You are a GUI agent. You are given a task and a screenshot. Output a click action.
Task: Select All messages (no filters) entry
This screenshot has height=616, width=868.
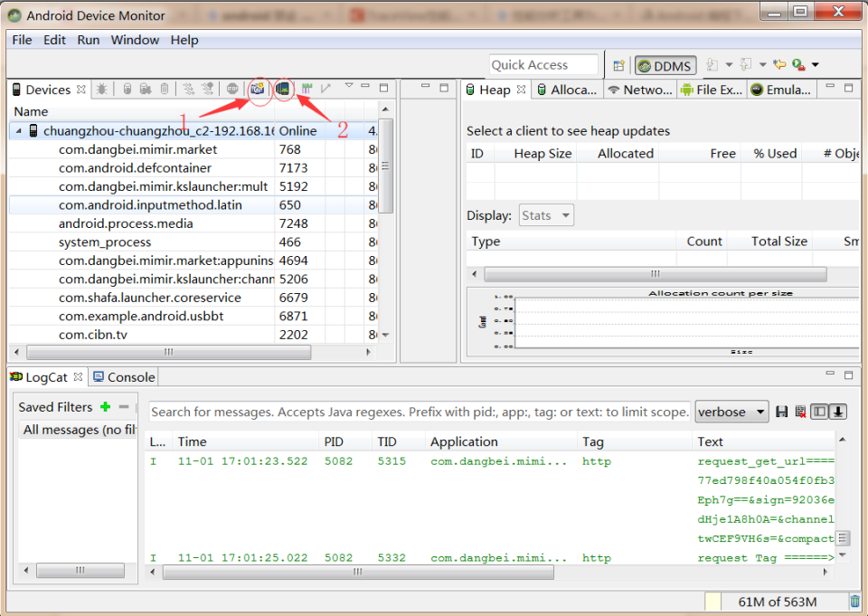(79, 430)
